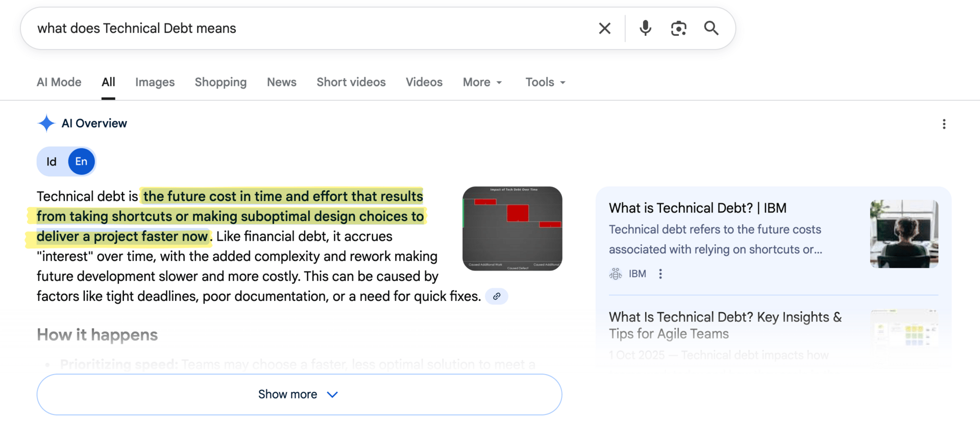Expand the More search filters dropdown
980x422 pixels.
[482, 82]
